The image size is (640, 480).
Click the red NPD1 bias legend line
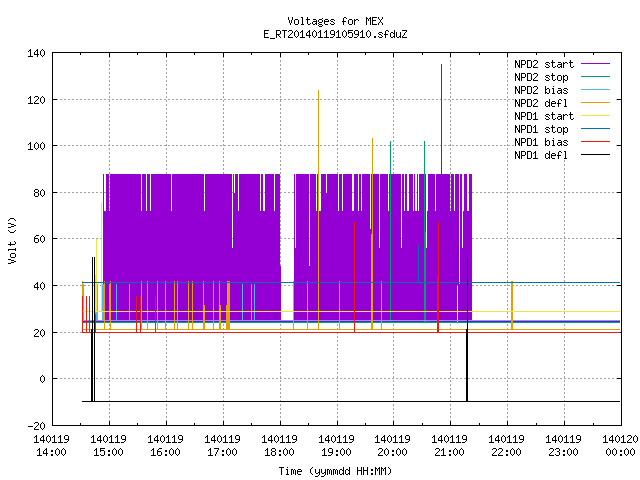[x=596, y=142]
